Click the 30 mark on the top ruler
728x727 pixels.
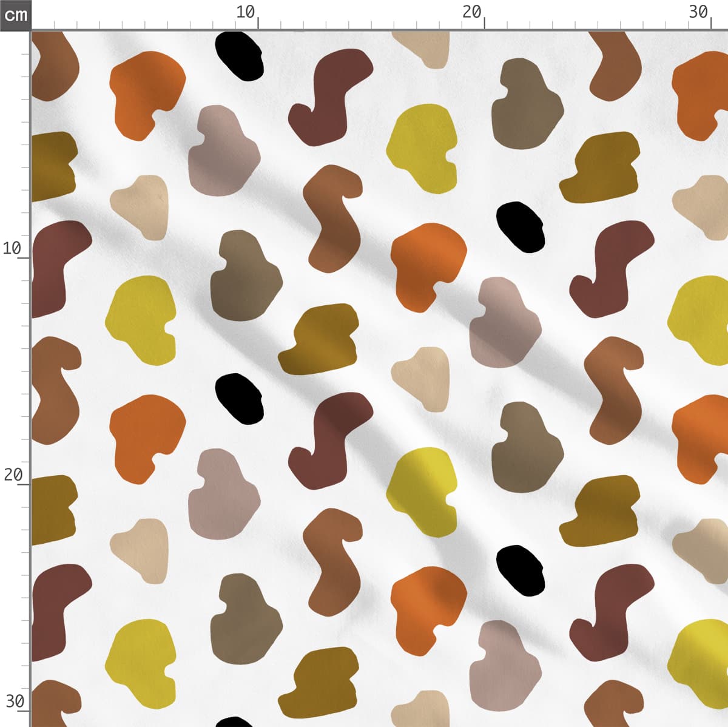(699, 12)
